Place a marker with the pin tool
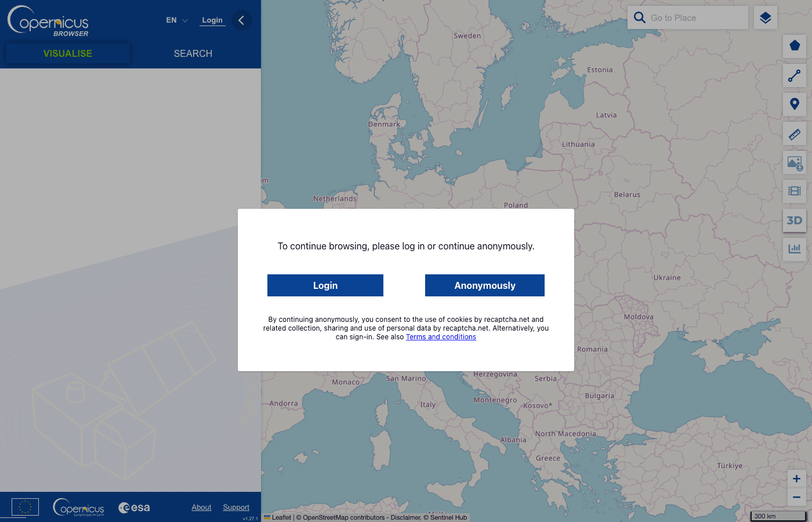Image resolution: width=812 pixels, height=522 pixels. [795, 104]
